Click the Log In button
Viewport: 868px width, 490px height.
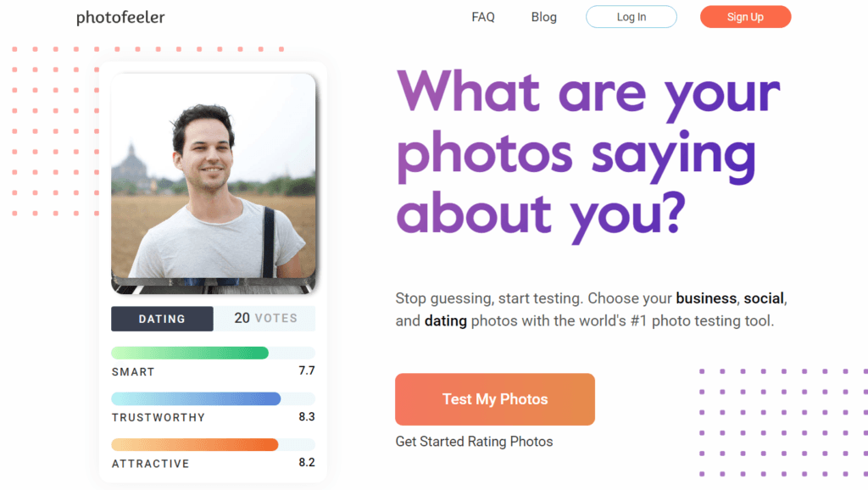pos(631,17)
